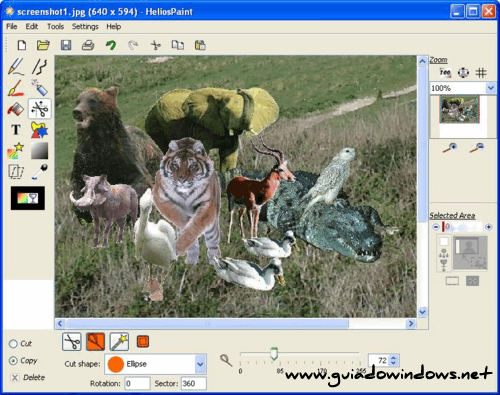Toggle grid display icon in Zoom panel
The image size is (500, 395).
[481, 72]
